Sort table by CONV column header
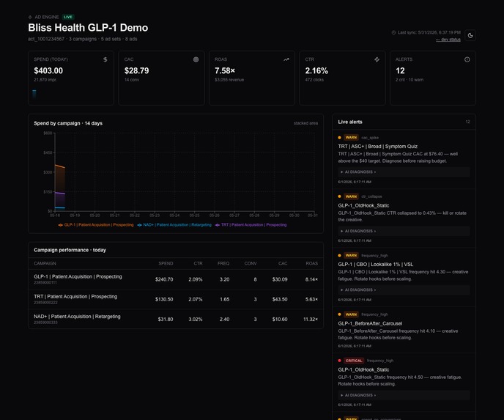This screenshot has height=420, width=504. click(251, 263)
